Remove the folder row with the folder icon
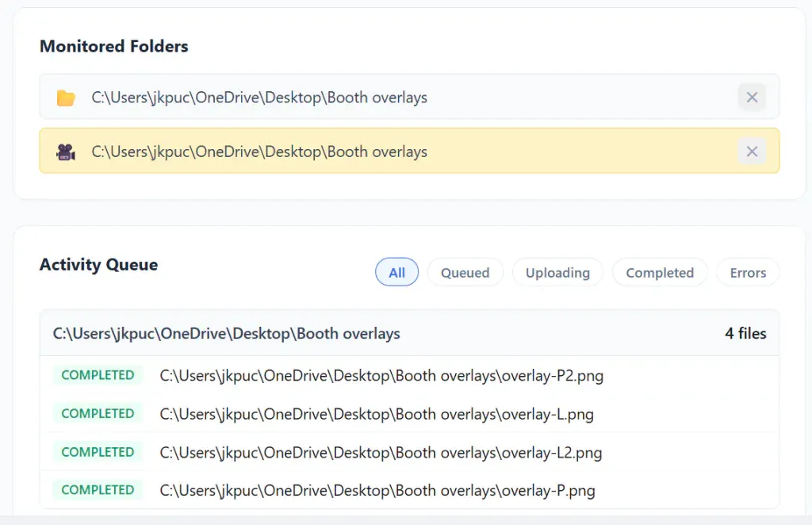The image size is (812, 525). (752, 98)
